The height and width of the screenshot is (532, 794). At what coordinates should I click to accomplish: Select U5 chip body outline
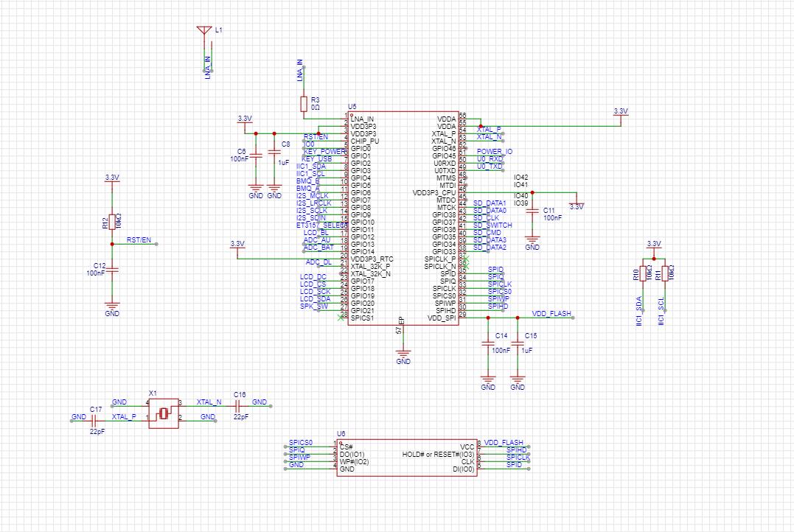click(403, 219)
